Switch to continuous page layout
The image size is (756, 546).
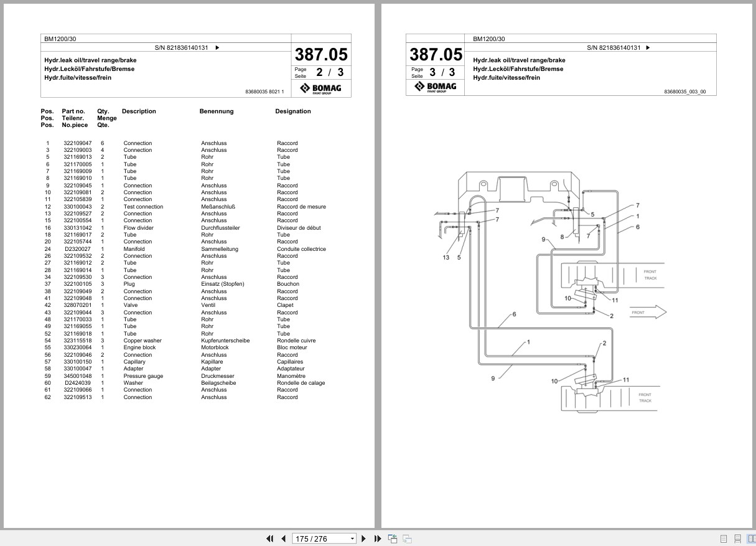[x=737, y=539]
